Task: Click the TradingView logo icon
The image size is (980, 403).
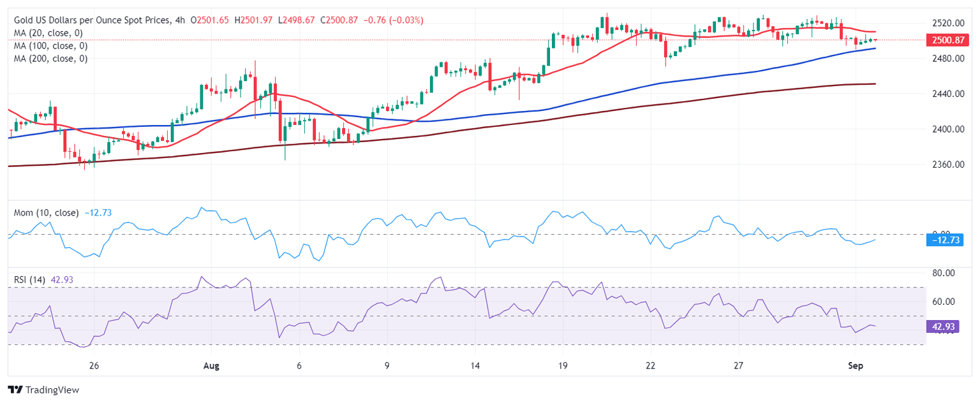Action: pyautogui.click(x=15, y=390)
